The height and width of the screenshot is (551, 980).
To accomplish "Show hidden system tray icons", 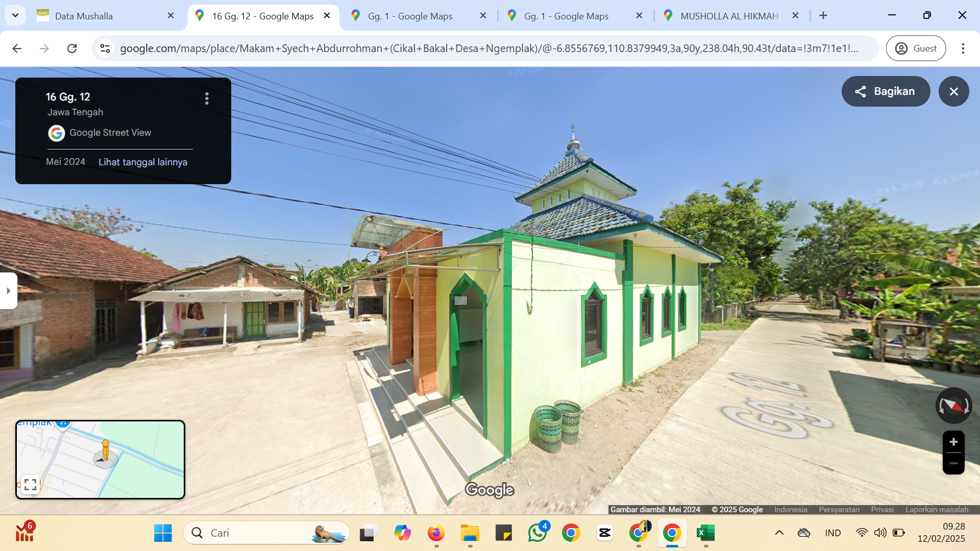I will [779, 533].
